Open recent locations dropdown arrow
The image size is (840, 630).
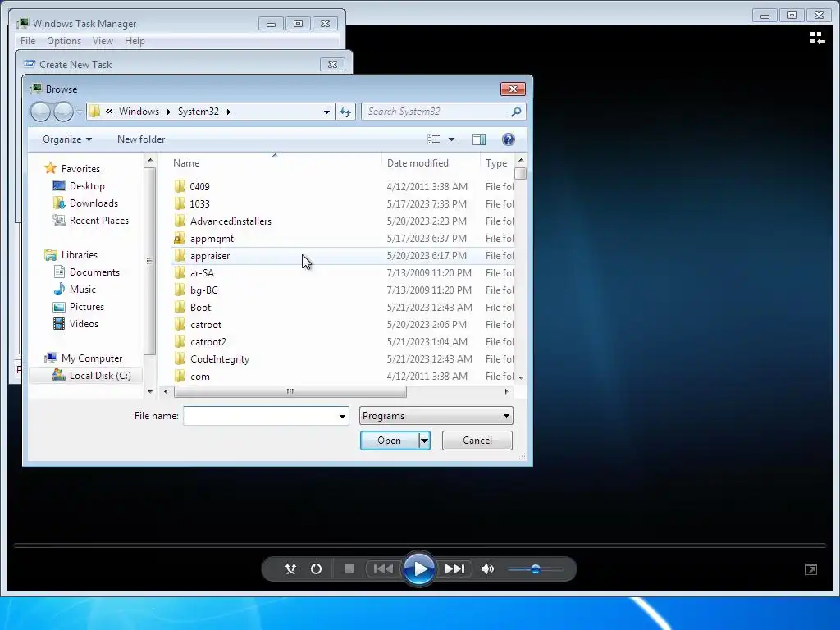[80, 112]
